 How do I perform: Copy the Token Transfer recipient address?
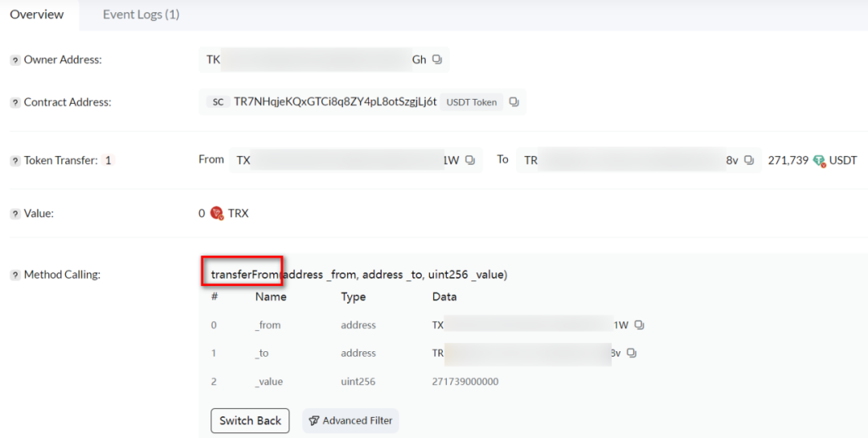pyautogui.click(x=749, y=160)
